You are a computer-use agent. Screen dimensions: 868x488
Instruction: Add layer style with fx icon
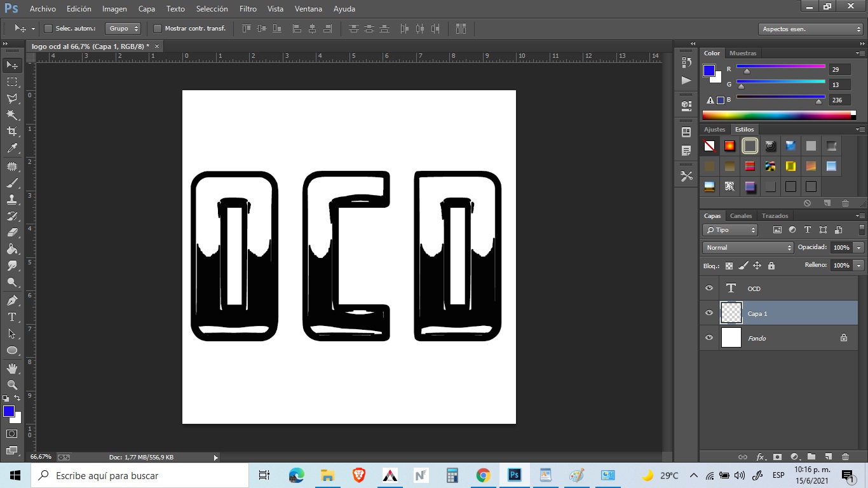760,457
